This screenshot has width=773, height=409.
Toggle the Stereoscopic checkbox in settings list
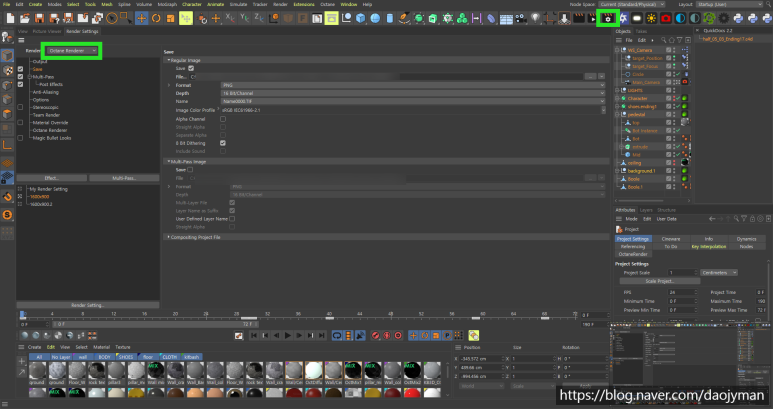click(20, 107)
